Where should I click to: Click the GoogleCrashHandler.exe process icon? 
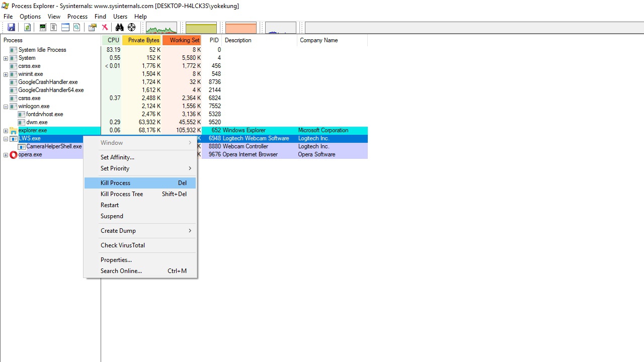click(x=14, y=82)
